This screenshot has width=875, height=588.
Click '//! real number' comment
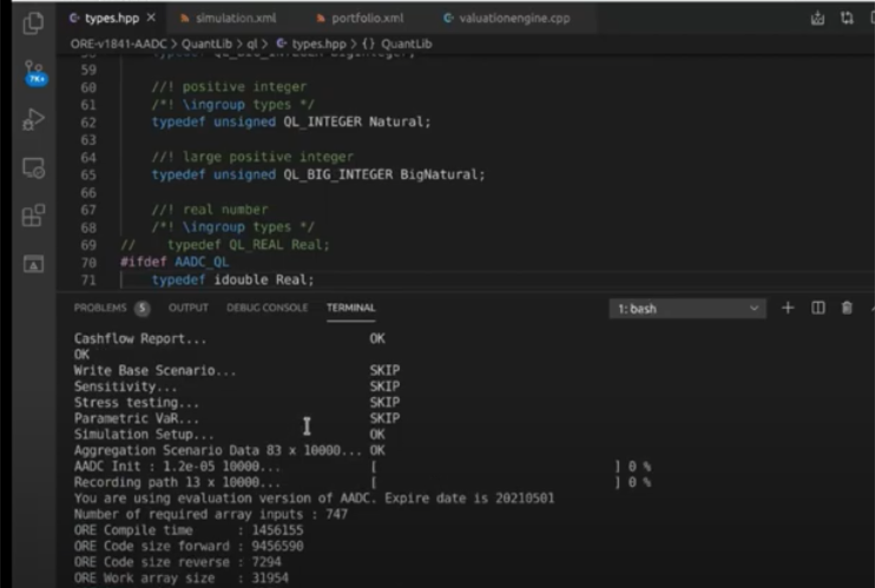[210, 210]
